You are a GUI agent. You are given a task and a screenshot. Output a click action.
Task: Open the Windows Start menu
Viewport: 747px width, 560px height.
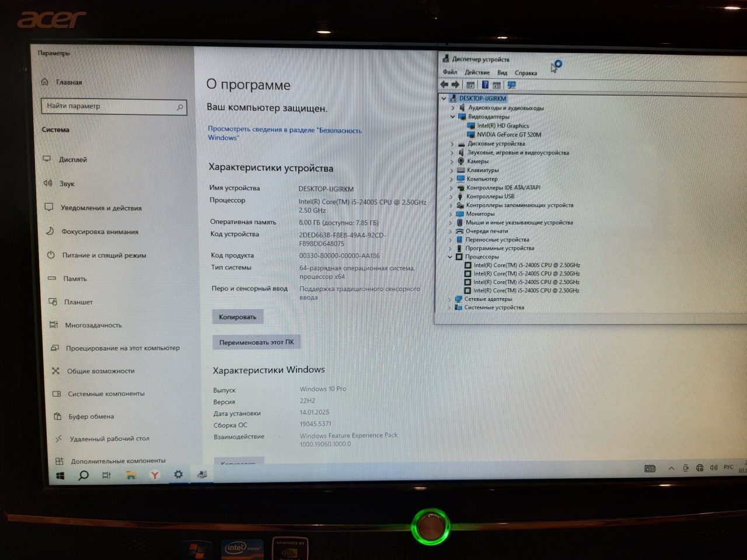click(x=60, y=476)
